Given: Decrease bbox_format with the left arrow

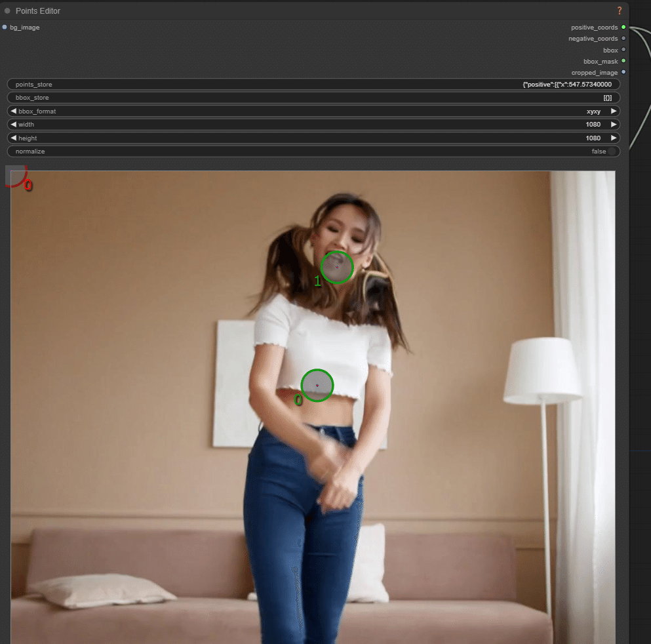Looking at the screenshot, I should tap(13, 111).
